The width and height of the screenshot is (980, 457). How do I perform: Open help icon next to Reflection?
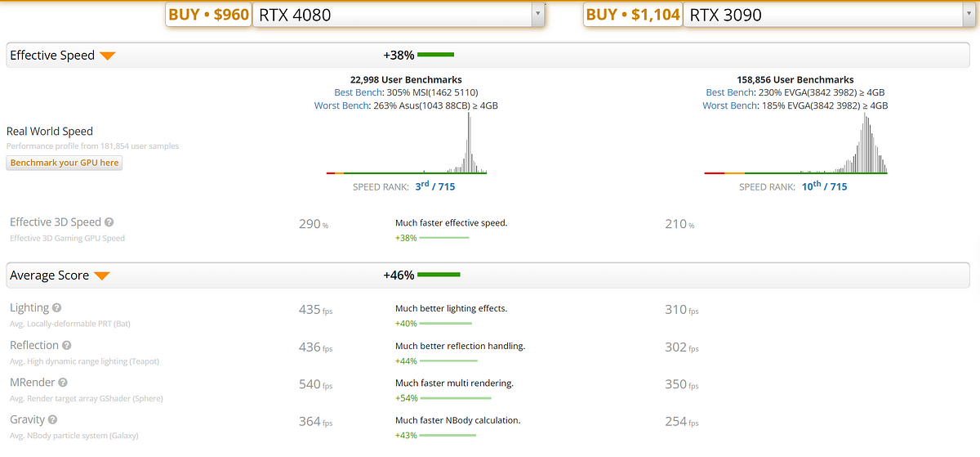tap(67, 346)
